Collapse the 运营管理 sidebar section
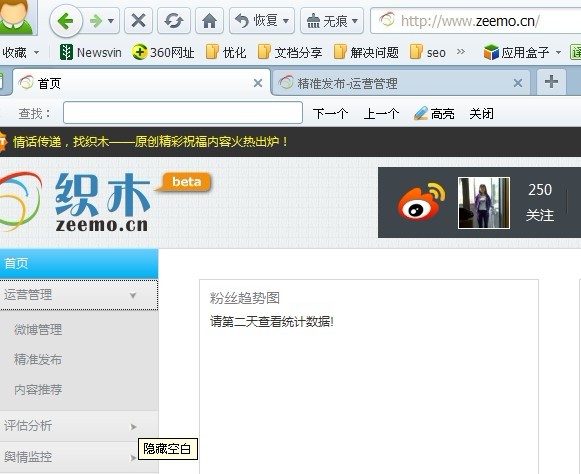 click(x=79, y=295)
